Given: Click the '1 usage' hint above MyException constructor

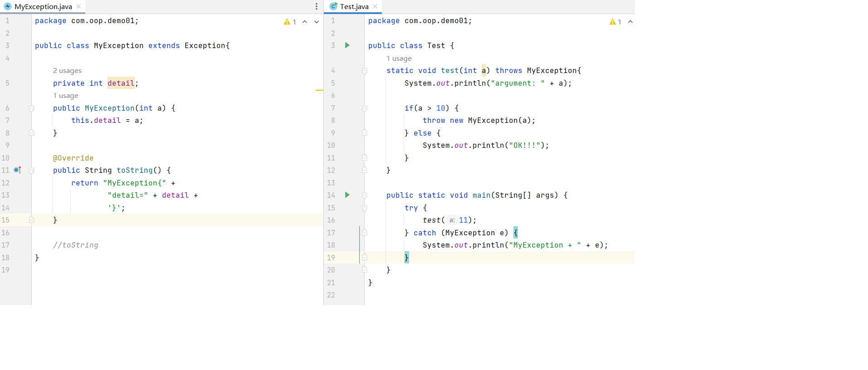Looking at the screenshot, I should point(66,96).
